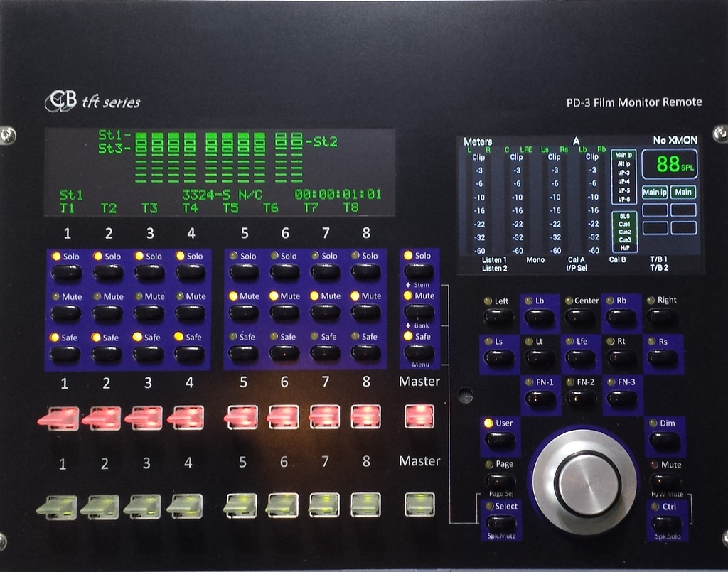Select Main ip in the input list
728x572 pixels.
(x=623, y=155)
